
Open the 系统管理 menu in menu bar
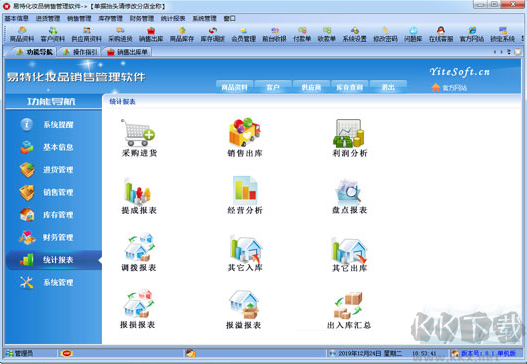click(x=204, y=18)
